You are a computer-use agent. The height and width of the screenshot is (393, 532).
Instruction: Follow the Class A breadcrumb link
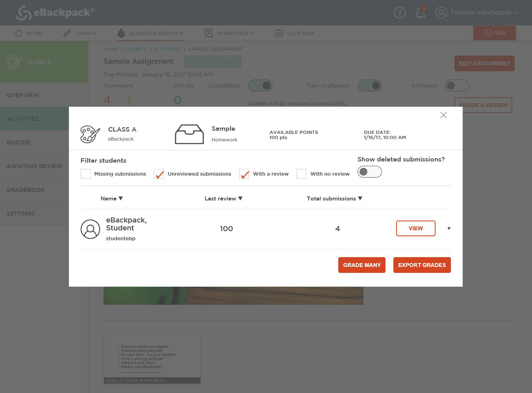[136, 49]
